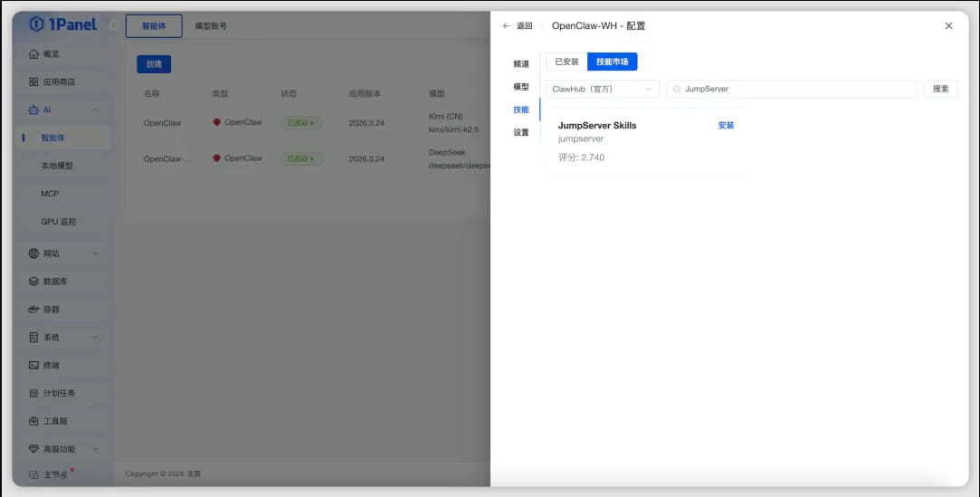Click the 数据库 database icon
This screenshot has width=980, height=497.
(x=33, y=282)
